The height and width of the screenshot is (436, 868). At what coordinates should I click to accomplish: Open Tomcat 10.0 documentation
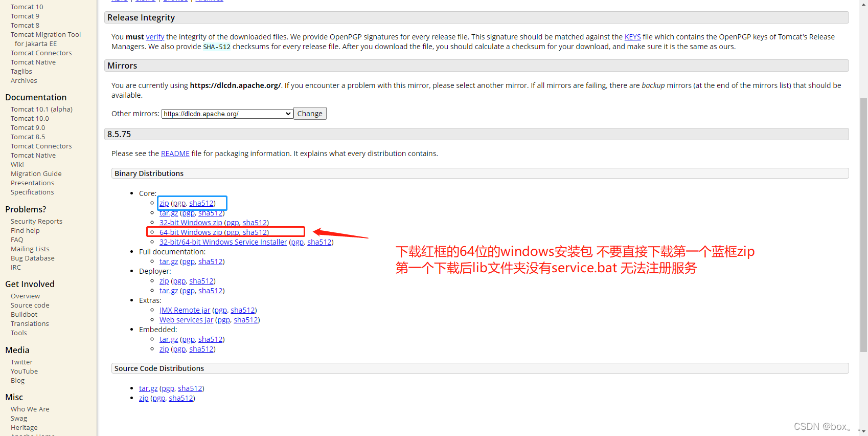[x=30, y=119]
